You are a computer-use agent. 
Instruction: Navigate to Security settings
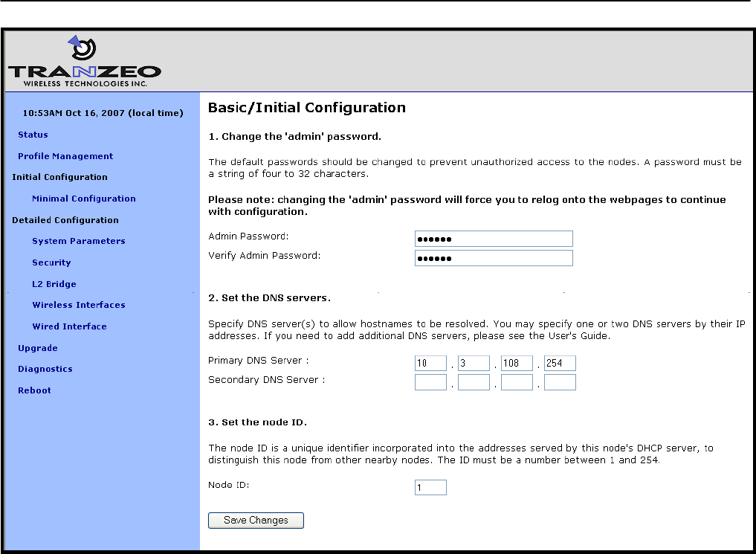click(51, 262)
